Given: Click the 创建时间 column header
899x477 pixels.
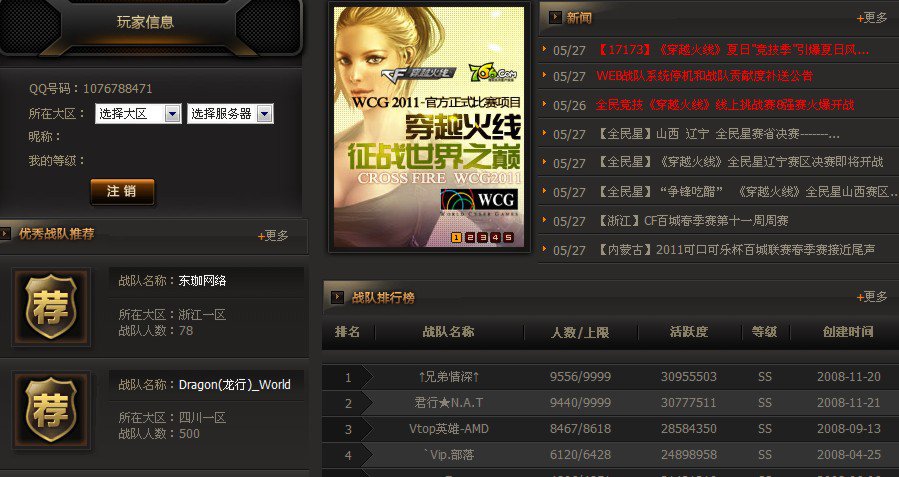Looking at the screenshot, I should click(x=849, y=331).
